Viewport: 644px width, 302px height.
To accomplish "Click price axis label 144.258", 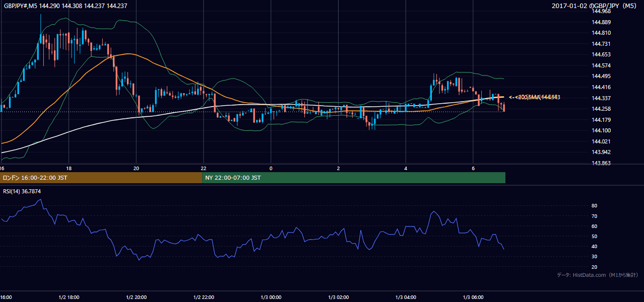I will coord(601,109).
